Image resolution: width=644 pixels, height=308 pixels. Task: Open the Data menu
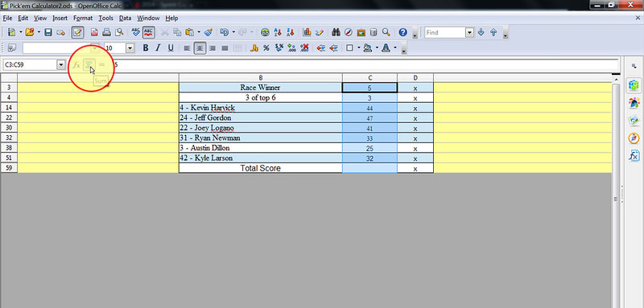point(126,18)
